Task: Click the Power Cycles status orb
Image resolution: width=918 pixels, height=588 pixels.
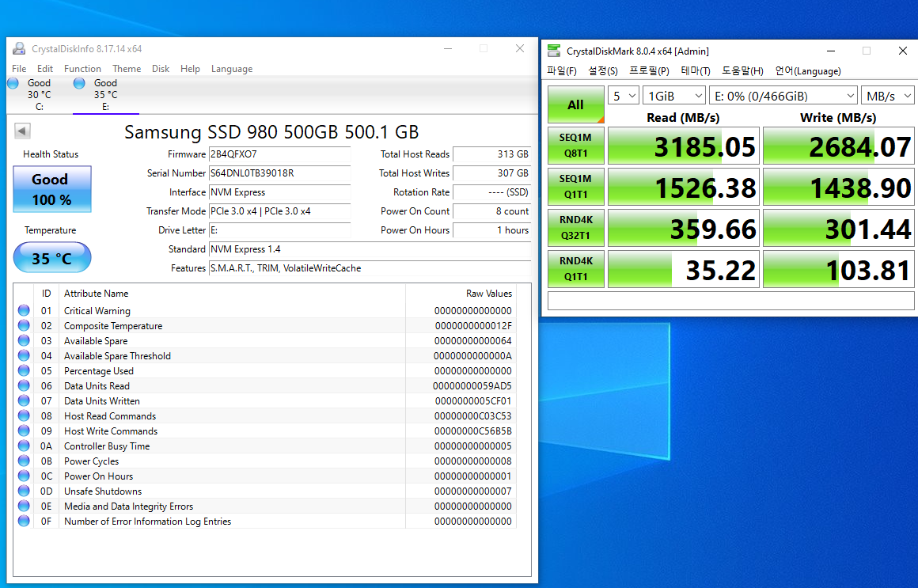Action: coord(24,461)
